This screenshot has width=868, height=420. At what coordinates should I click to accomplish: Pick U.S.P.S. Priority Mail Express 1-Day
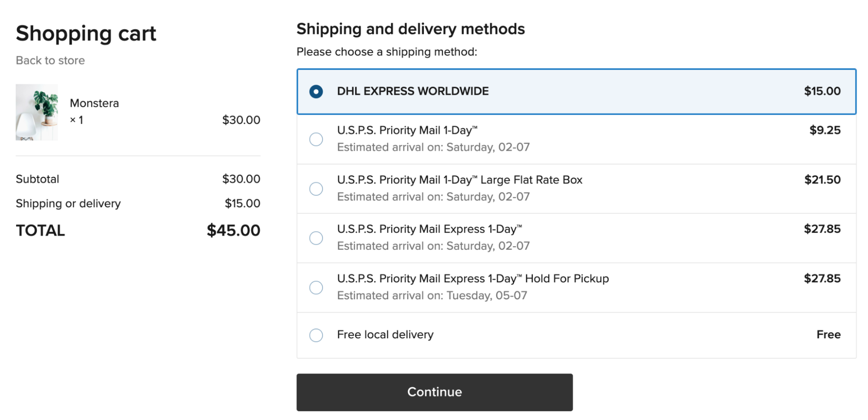point(317,238)
